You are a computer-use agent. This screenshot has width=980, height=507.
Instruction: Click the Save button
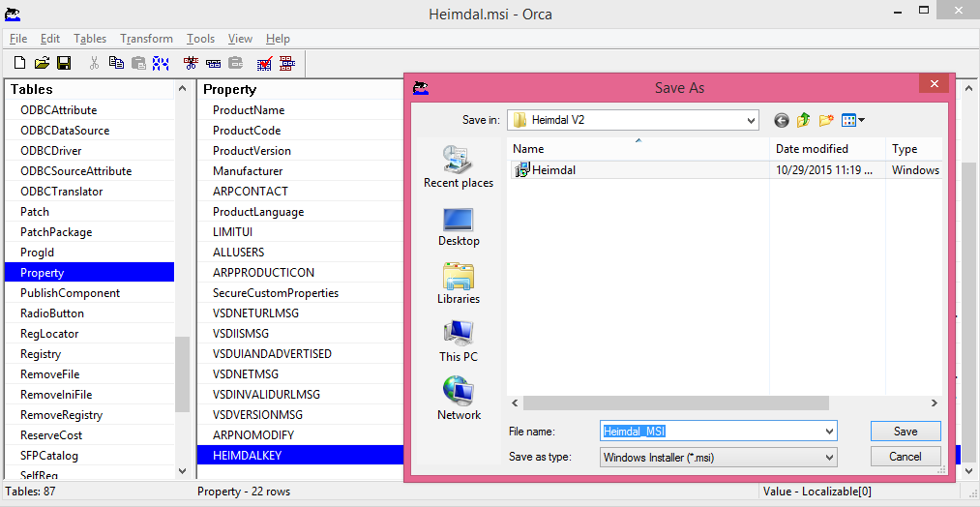[905, 432]
